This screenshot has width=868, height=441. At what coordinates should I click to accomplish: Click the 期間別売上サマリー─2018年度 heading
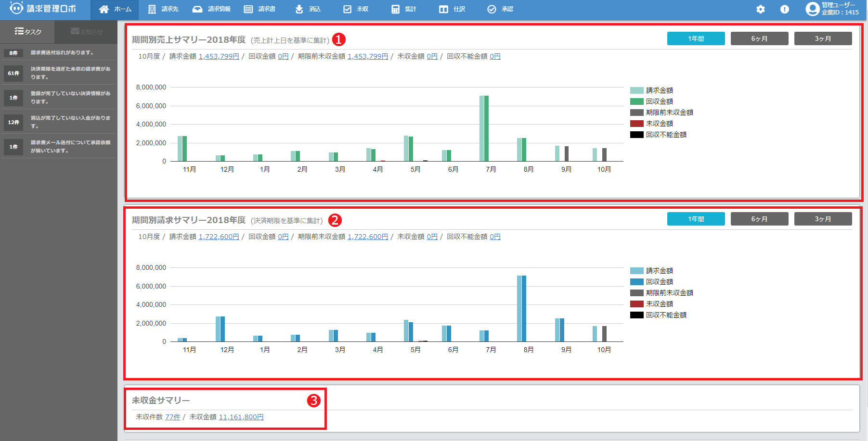point(189,39)
